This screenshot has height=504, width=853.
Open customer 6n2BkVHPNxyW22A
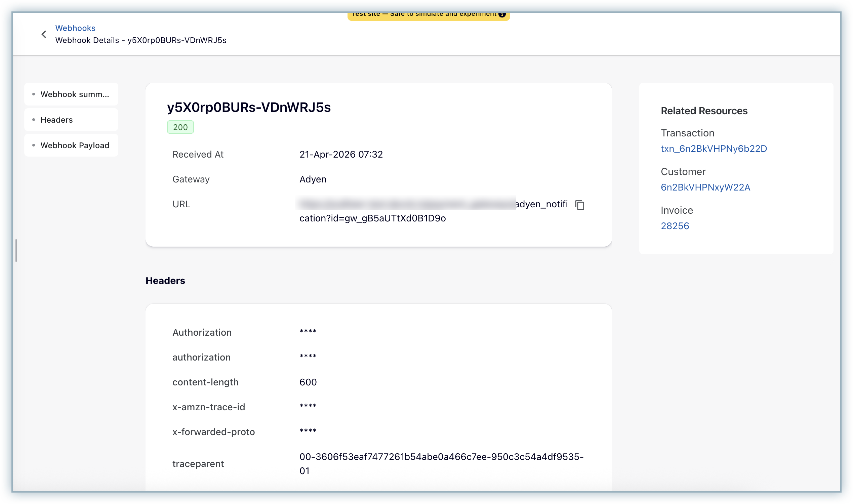pos(705,187)
